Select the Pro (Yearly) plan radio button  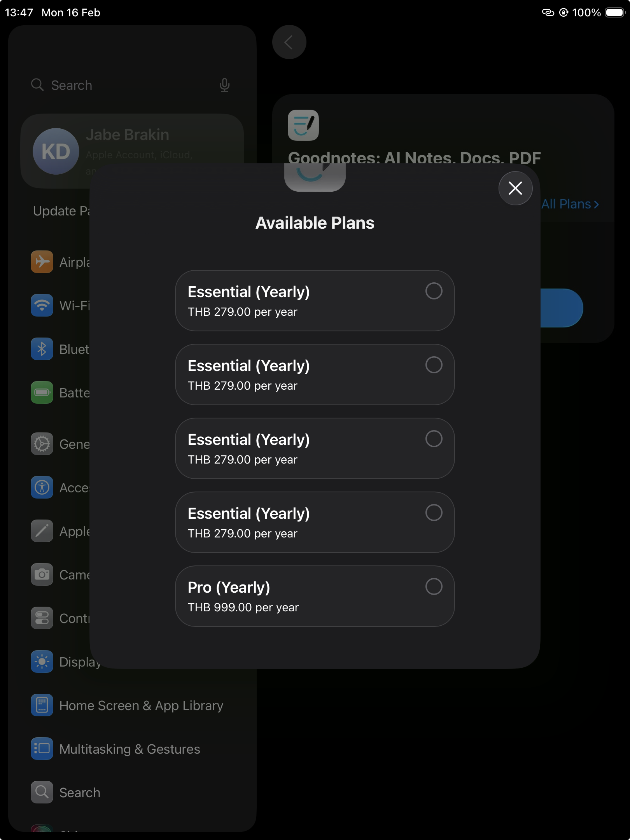pos(434,586)
